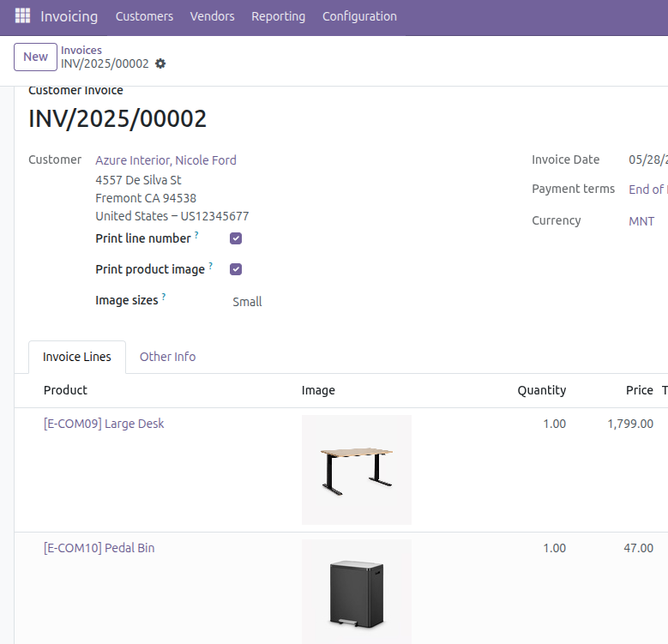Click the Payment terms label

[x=573, y=189]
